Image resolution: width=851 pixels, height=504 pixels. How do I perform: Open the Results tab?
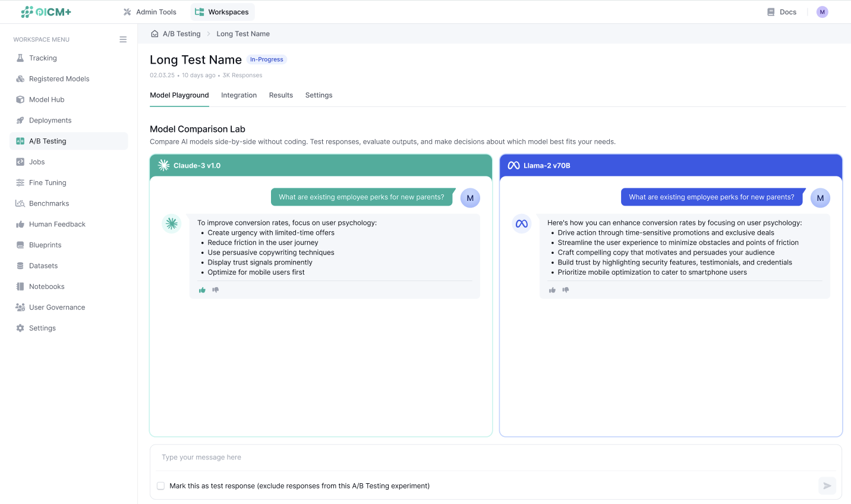pos(280,95)
